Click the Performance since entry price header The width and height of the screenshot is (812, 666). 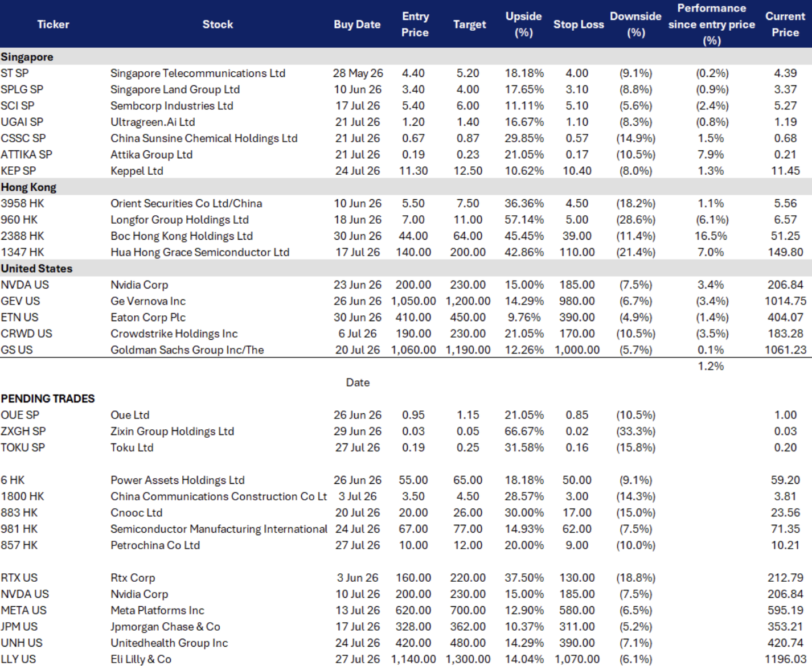[712, 24]
